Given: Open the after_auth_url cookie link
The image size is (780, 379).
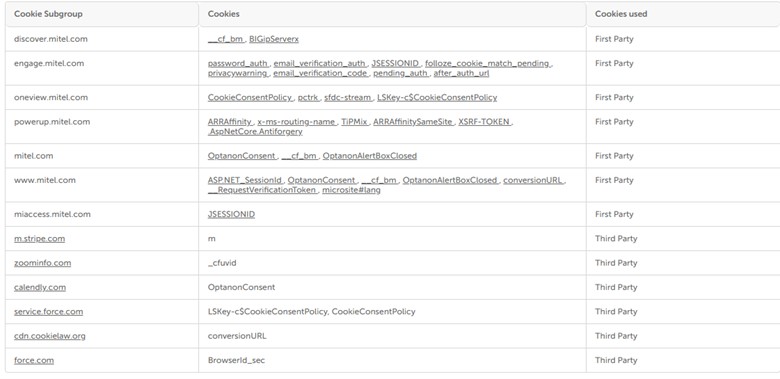Looking at the screenshot, I should point(461,73).
